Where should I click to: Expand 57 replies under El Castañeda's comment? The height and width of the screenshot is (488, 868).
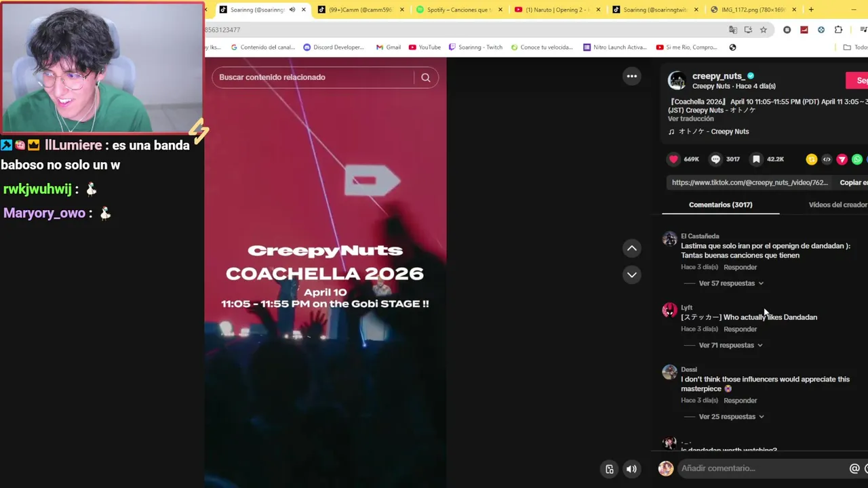pyautogui.click(x=731, y=283)
